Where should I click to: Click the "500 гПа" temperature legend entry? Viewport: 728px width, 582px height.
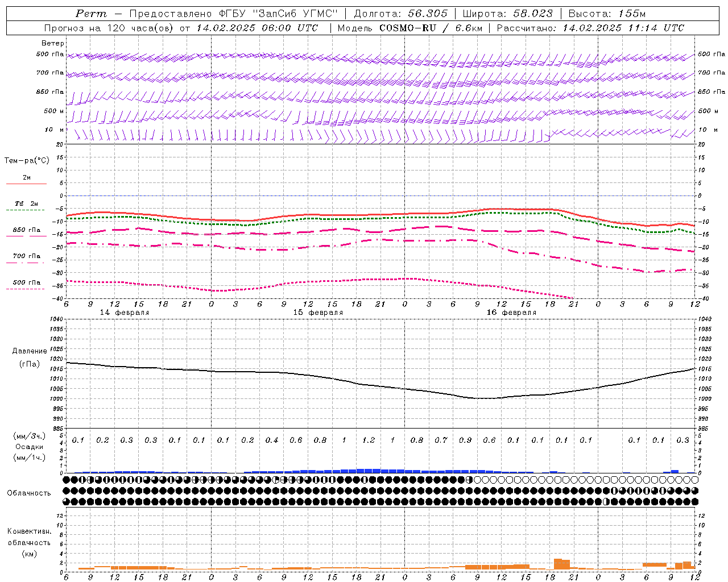27,282
